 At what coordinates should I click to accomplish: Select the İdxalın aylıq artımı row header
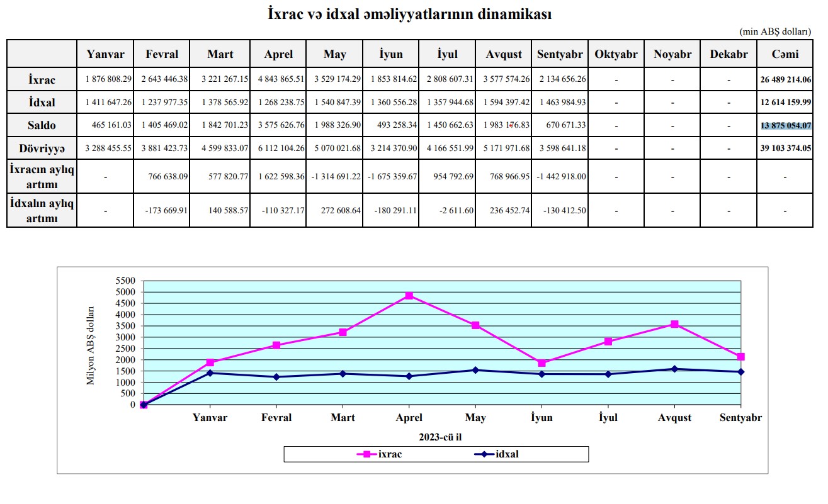coord(42,211)
